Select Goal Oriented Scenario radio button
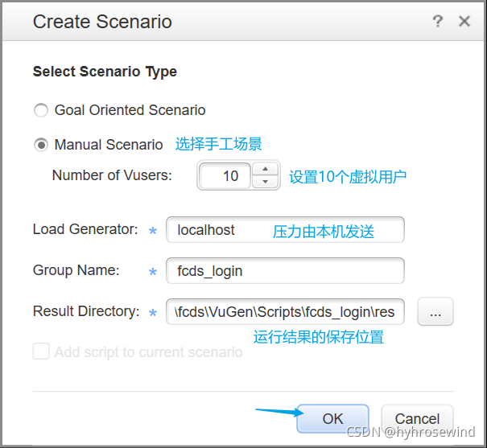Image resolution: width=487 pixels, height=448 pixels. click(41, 110)
